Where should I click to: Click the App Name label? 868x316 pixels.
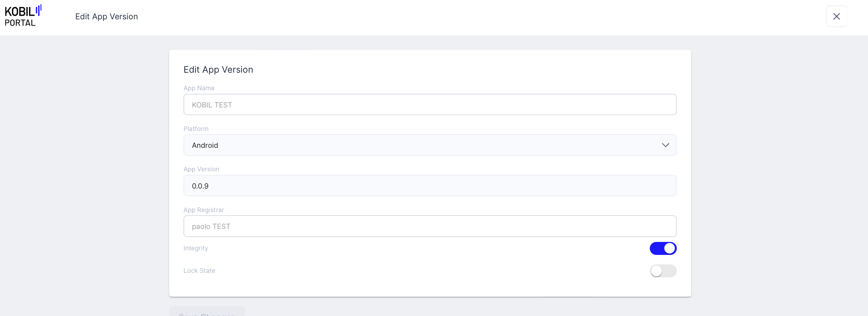199,88
